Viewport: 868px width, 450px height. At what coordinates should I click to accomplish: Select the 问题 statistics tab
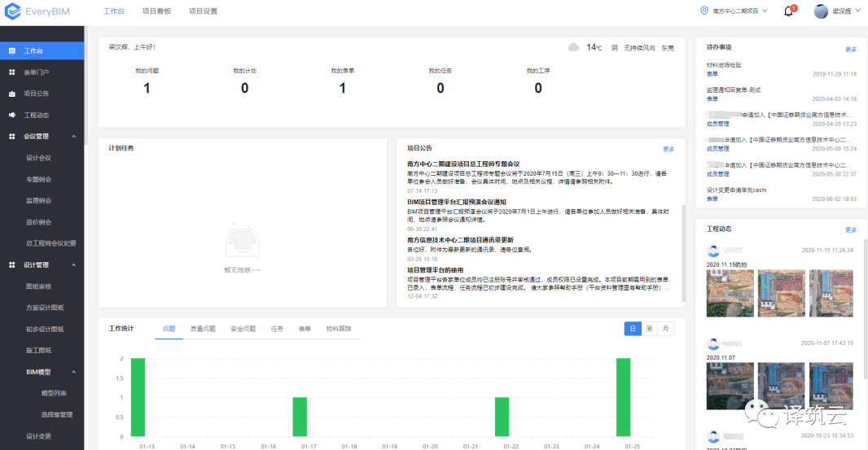pyautogui.click(x=169, y=329)
